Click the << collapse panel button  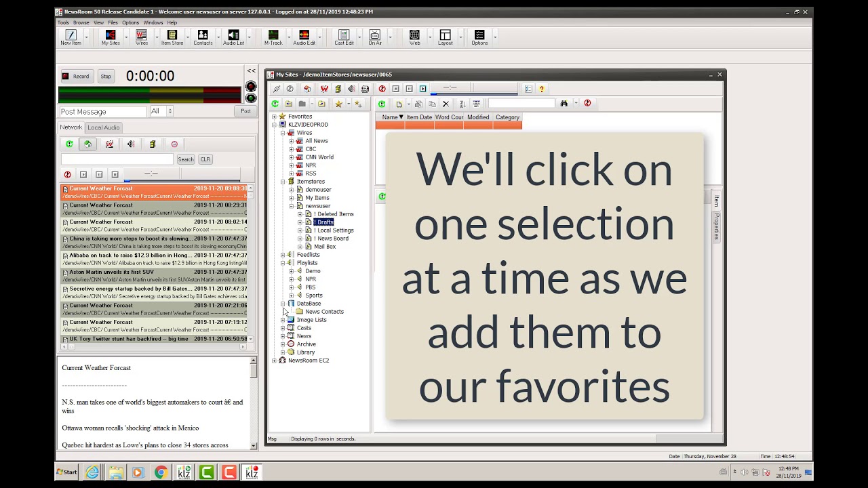click(x=251, y=70)
